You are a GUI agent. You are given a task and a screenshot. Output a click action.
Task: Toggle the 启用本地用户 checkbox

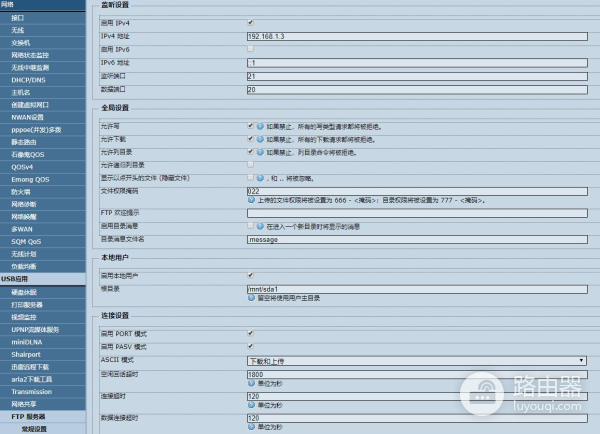[250, 275]
